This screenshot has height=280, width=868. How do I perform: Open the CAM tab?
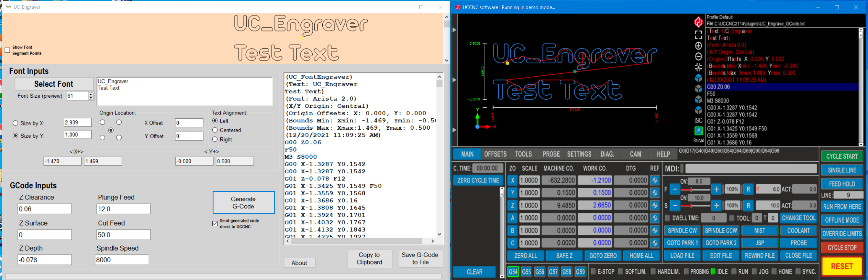click(x=635, y=154)
